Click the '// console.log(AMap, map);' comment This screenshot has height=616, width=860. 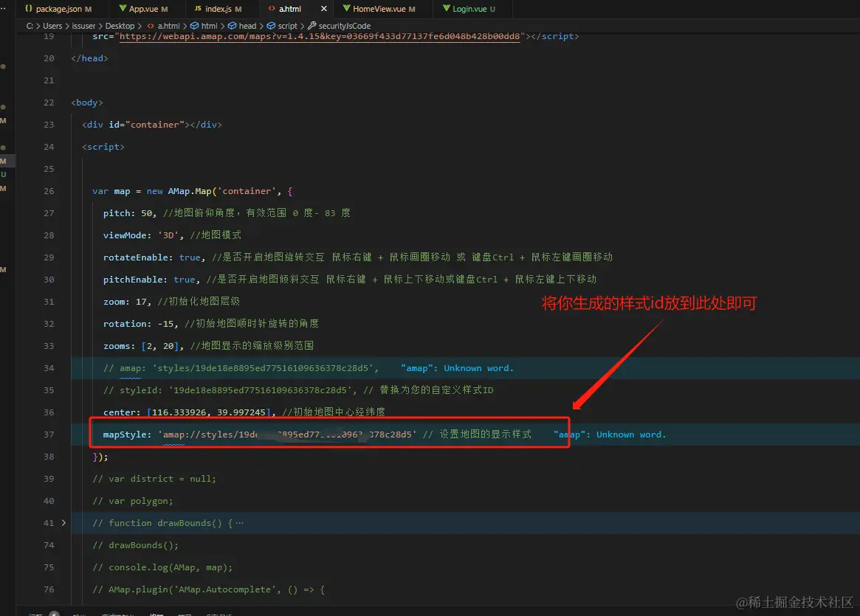coord(162,567)
